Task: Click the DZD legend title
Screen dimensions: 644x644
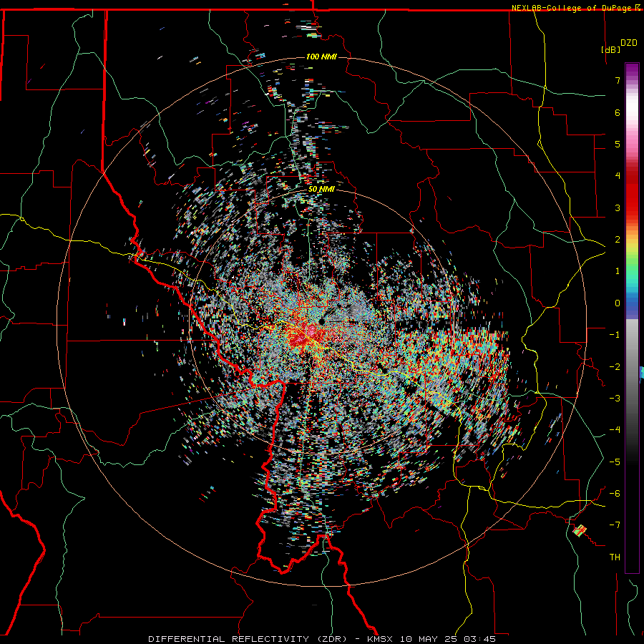Action: [x=629, y=43]
